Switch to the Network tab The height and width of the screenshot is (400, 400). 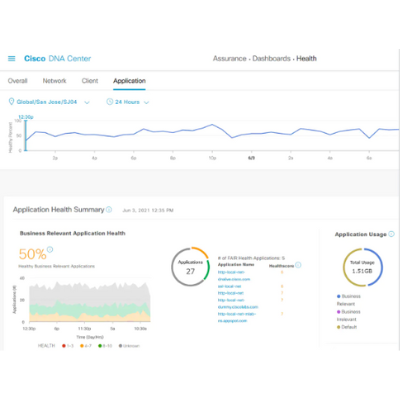[x=54, y=81]
